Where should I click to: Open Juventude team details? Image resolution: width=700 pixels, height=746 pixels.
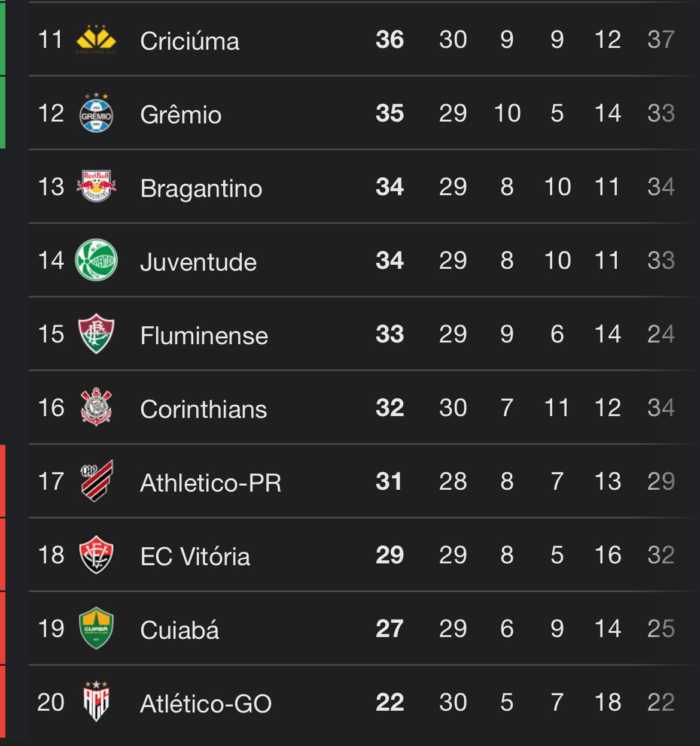click(x=198, y=262)
